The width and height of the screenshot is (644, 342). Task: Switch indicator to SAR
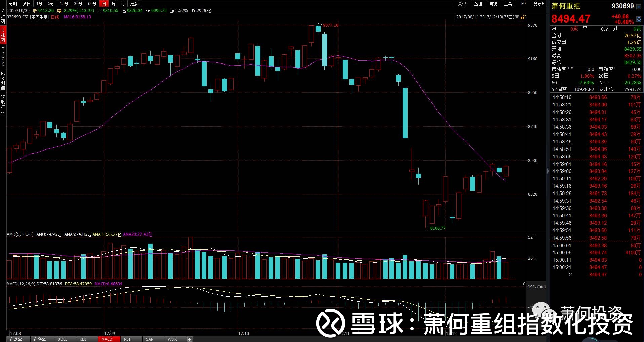pos(150,339)
